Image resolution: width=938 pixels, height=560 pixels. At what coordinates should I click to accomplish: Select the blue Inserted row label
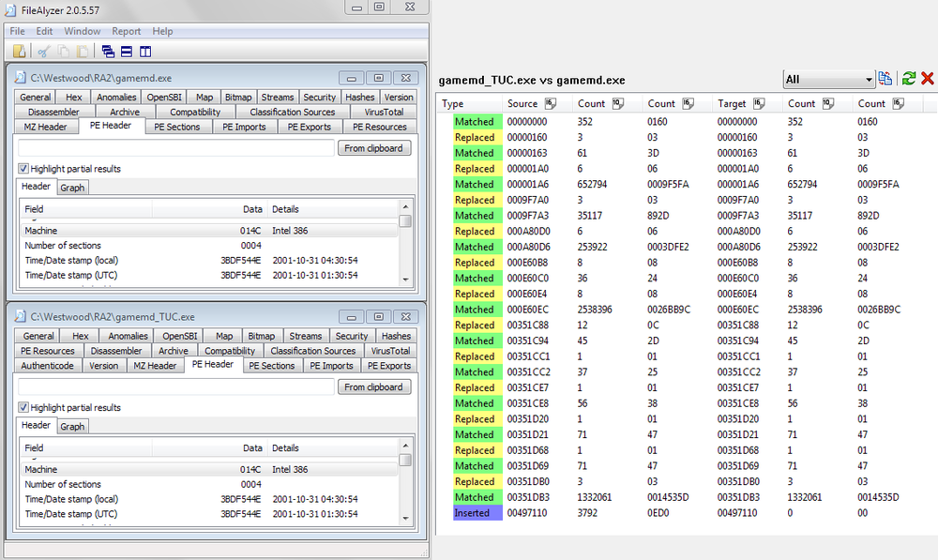[477, 513]
